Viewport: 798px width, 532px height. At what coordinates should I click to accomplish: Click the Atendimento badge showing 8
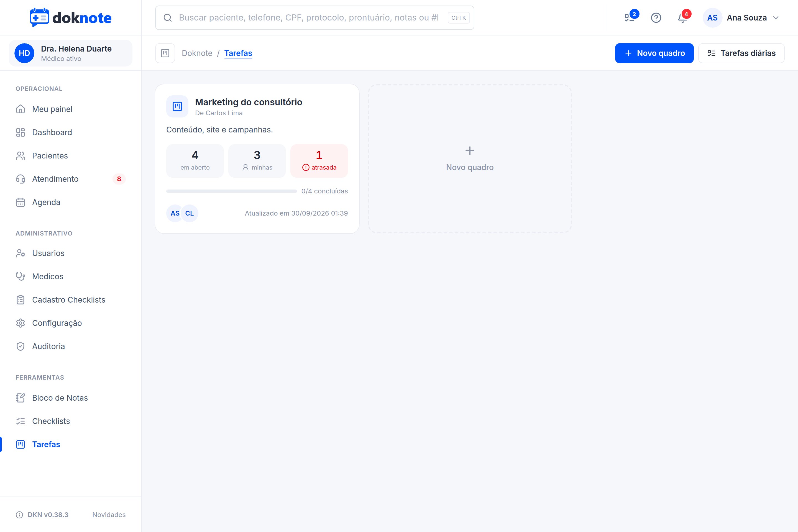point(119,179)
